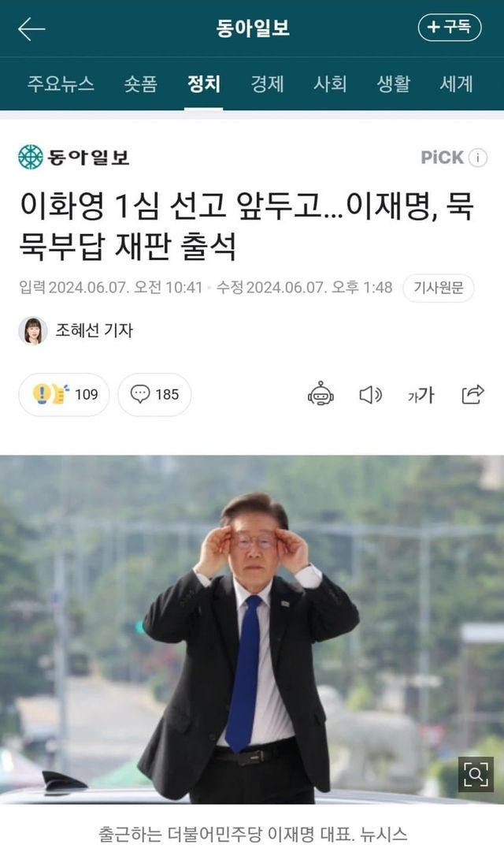Open the AI summary robot icon
Image resolution: width=504 pixels, height=856 pixels.
coord(321,394)
